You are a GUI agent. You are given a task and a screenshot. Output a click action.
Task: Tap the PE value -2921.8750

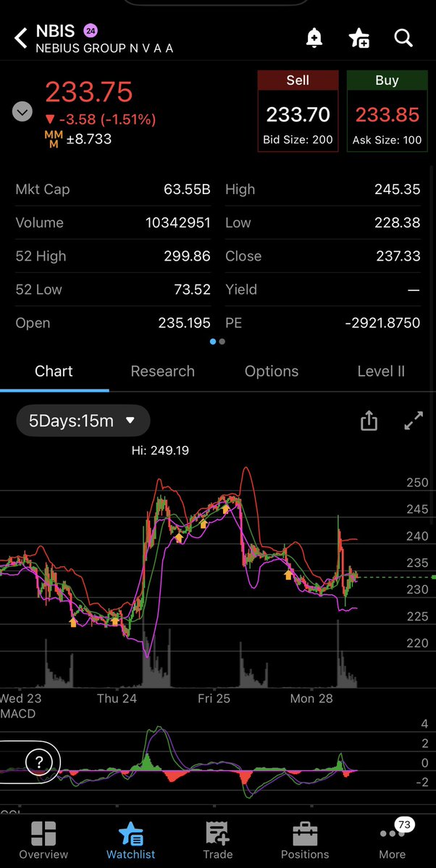tap(383, 323)
